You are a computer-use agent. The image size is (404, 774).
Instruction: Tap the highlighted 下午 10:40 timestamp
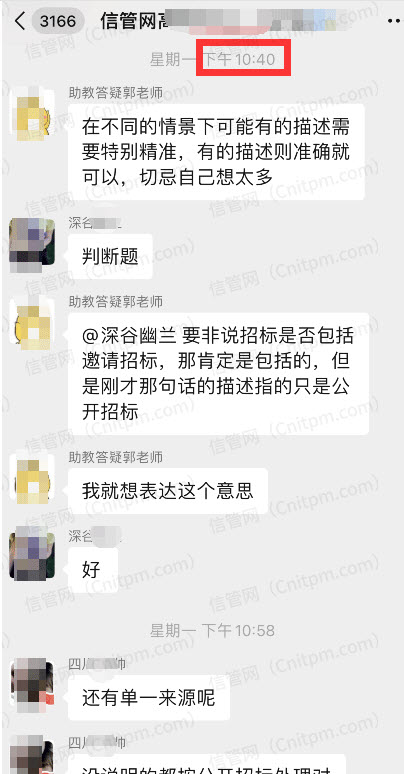[243, 60]
